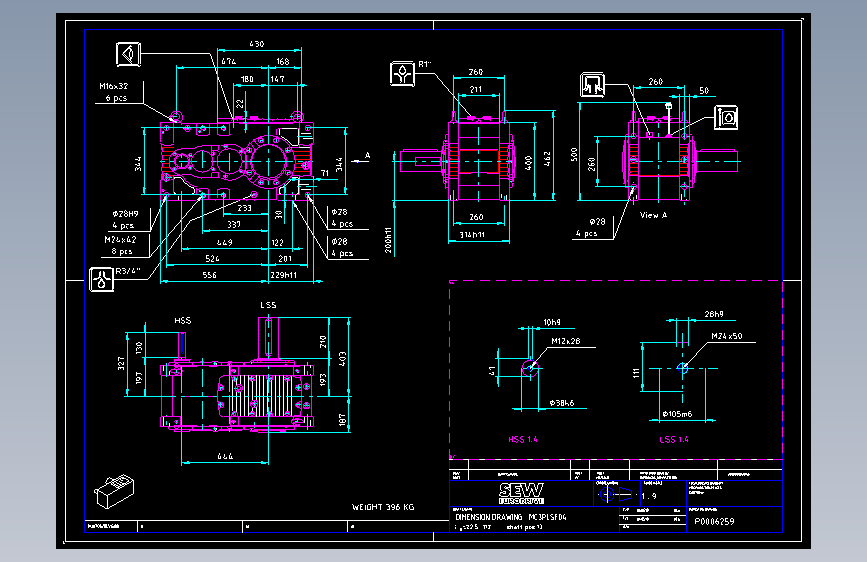Select the 10h9 keyway dimension
This screenshot has width=867, height=562.
tap(552, 322)
